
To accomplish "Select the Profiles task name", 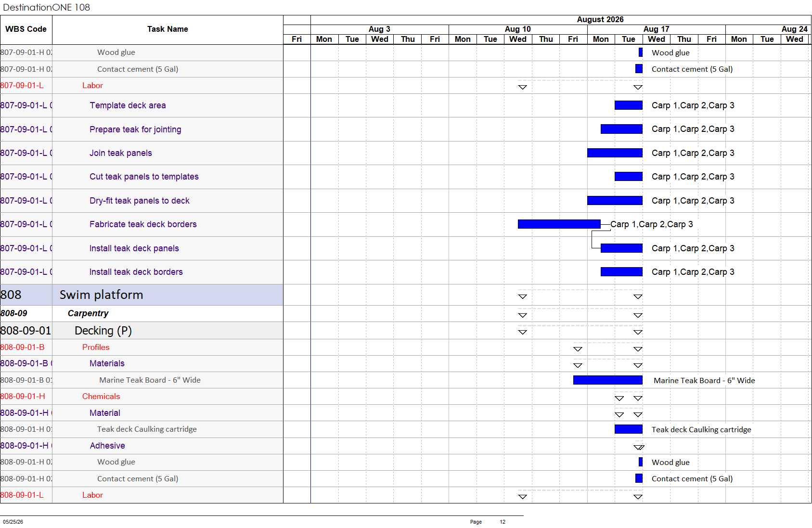I will pyautogui.click(x=96, y=348).
